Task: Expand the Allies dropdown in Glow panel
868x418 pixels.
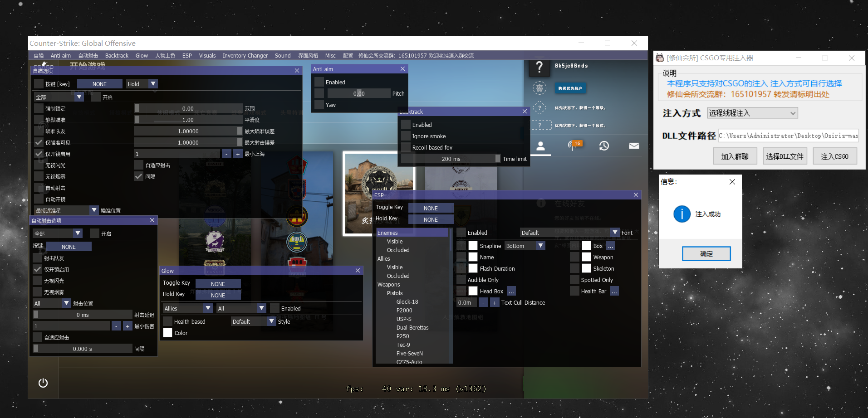Action: (188, 308)
